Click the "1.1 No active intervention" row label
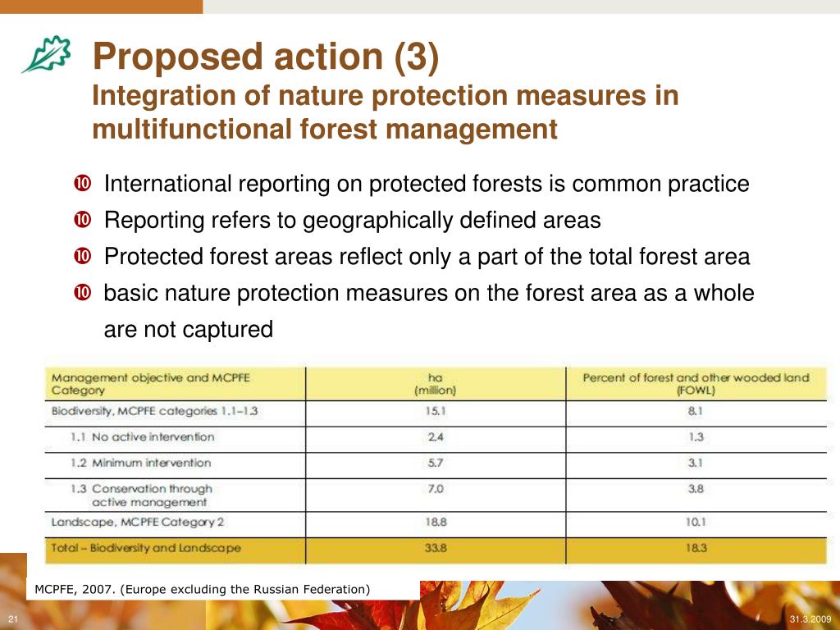Image resolution: width=840 pixels, height=630 pixels. click(143, 437)
